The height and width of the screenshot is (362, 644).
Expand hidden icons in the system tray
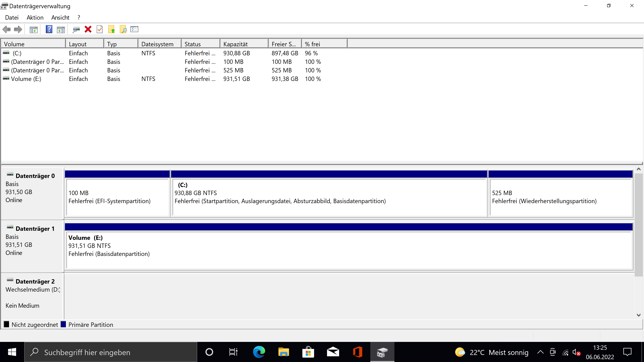pos(540,352)
